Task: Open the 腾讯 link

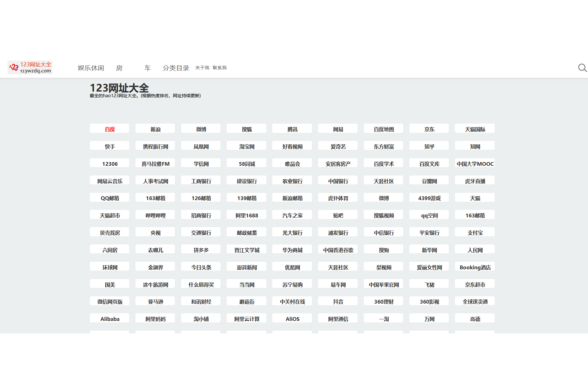Action: point(292,129)
